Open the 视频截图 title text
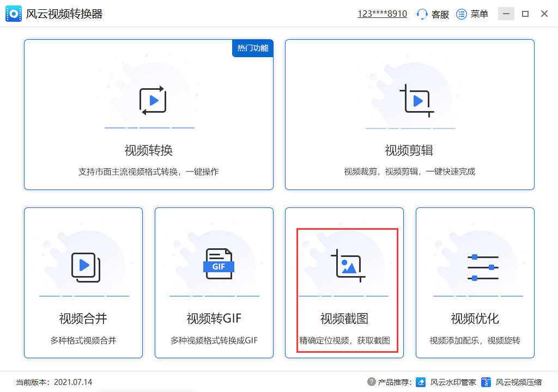Image resolution: width=558 pixels, height=392 pixels. pos(344,318)
